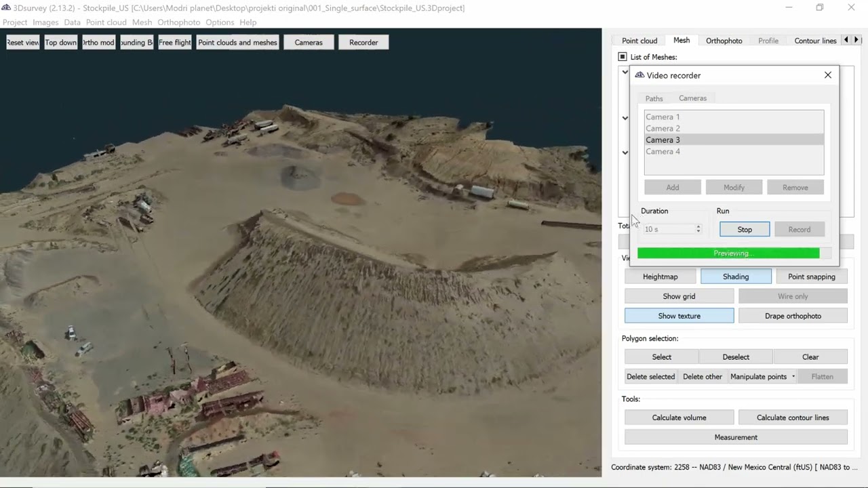Open the Project menu
Image resolution: width=868 pixels, height=488 pixels.
tap(15, 22)
